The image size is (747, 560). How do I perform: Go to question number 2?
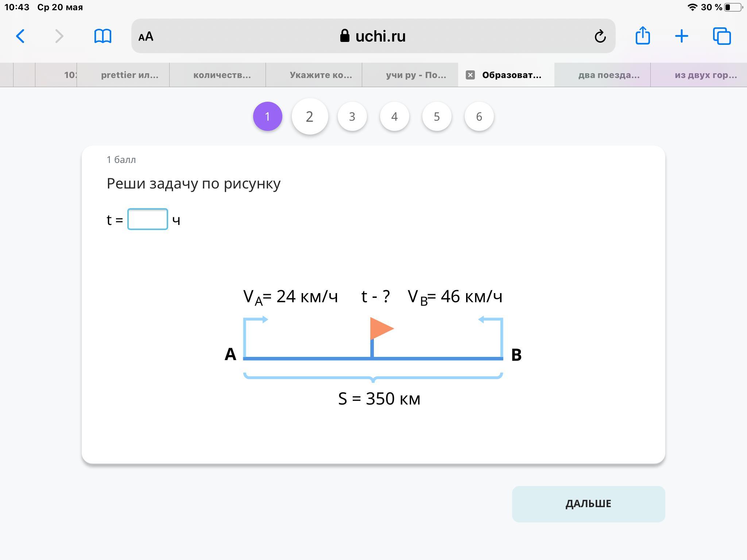310,117
